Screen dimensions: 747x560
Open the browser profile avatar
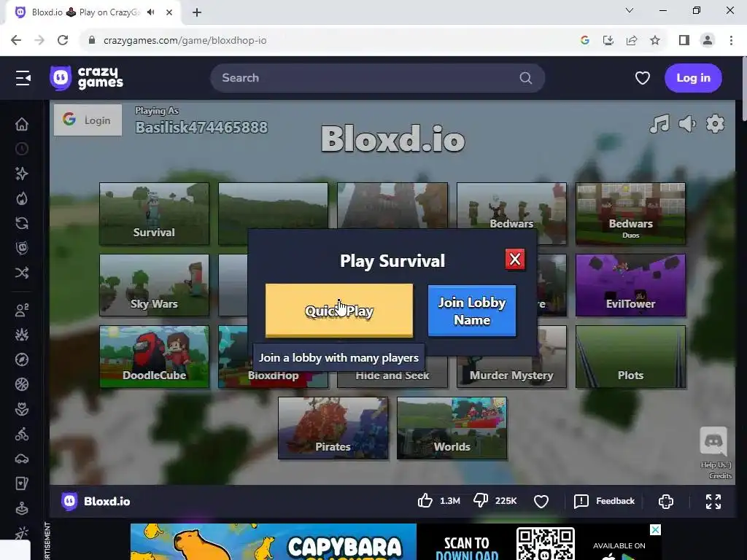[x=708, y=41]
